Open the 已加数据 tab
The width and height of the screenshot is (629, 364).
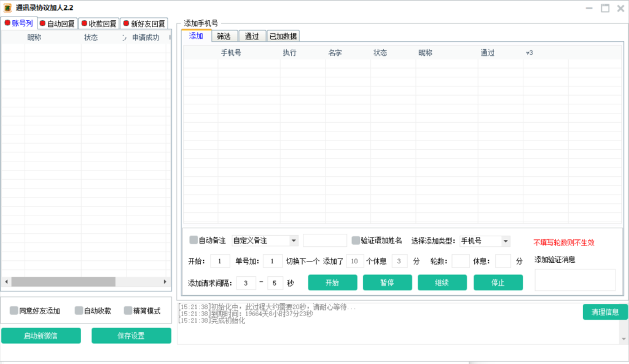pyautogui.click(x=283, y=36)
